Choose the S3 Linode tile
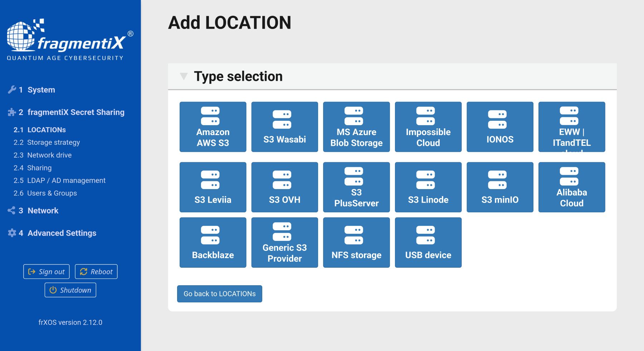 pos(428,187)
